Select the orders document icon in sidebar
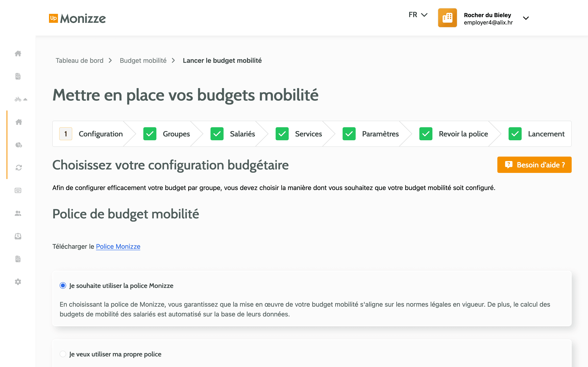 click(x=18, y=76)
